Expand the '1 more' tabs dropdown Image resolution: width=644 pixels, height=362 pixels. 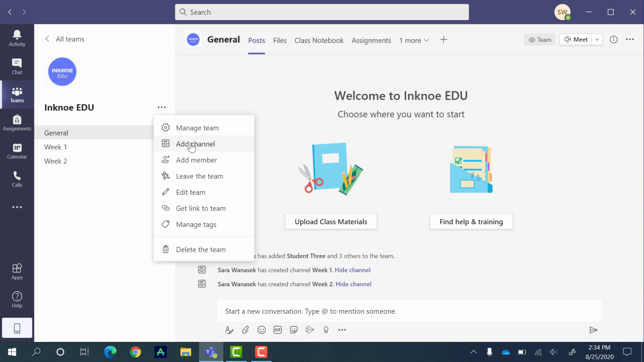414,40
